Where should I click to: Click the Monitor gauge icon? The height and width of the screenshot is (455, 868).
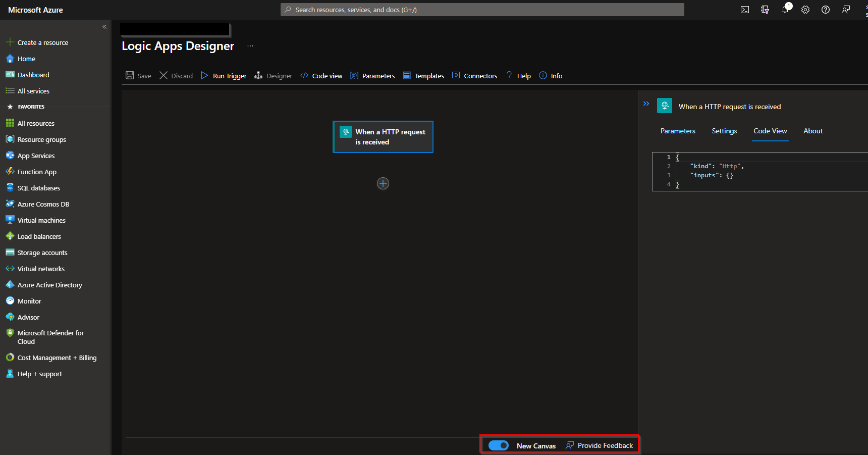click(10, 301)
